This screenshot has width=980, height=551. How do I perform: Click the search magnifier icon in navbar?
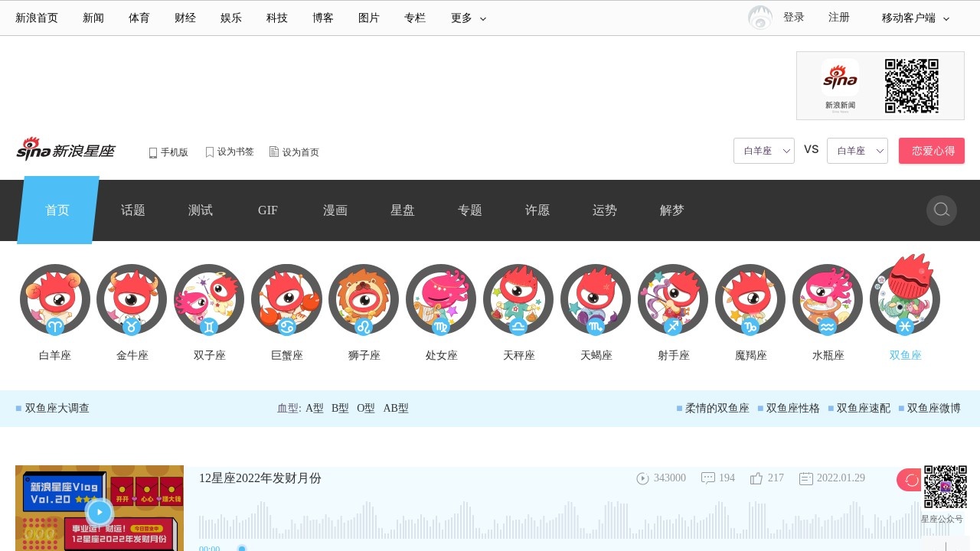(941, 210)
